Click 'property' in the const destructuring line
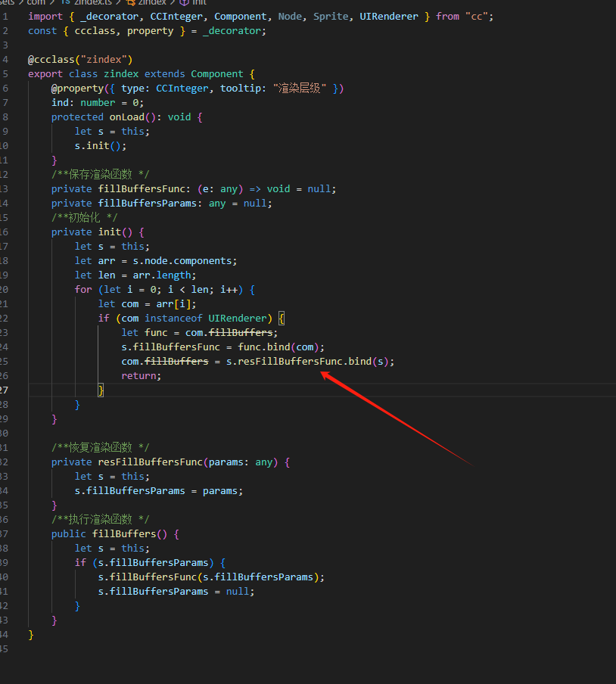 (150, 31)
